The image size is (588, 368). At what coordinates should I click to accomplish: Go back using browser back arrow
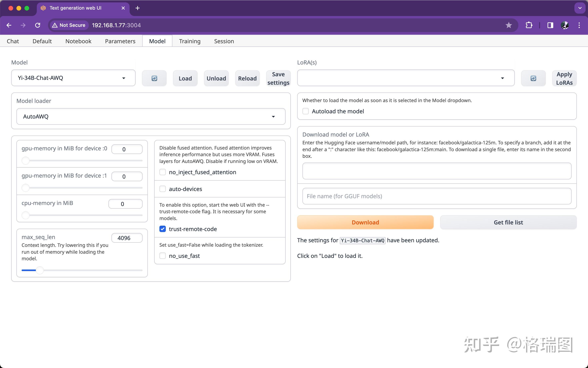click(x=9, y=25)
